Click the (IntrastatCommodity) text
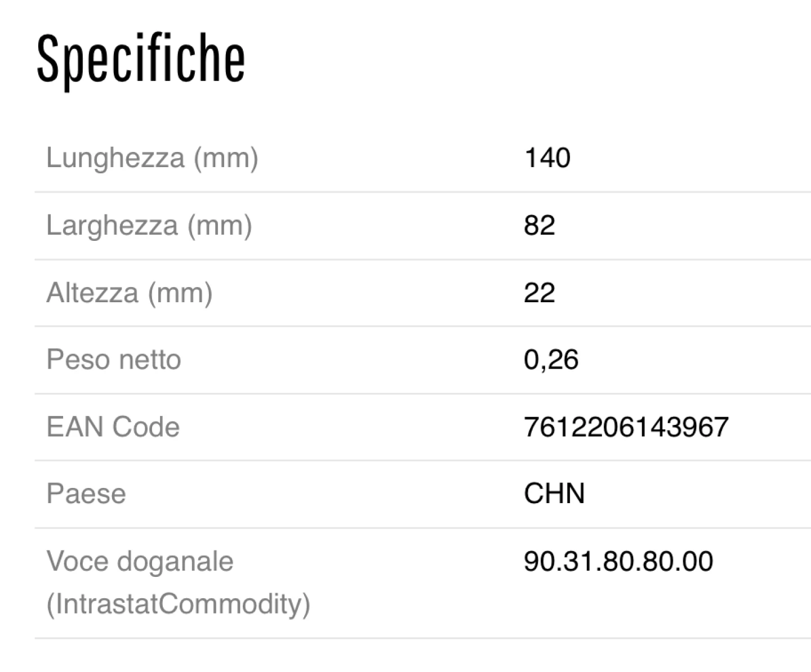The width and height of the screenshot is (811, 672). pyautogui.click(x=179, y=604)
